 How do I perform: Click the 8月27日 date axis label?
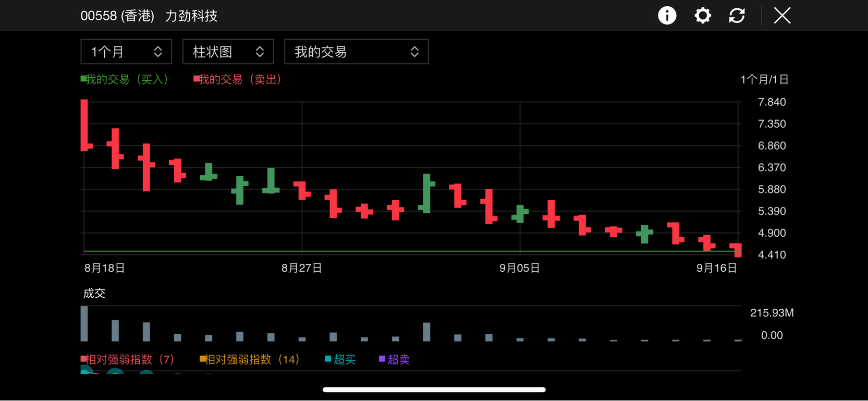(x=302, y=268)
